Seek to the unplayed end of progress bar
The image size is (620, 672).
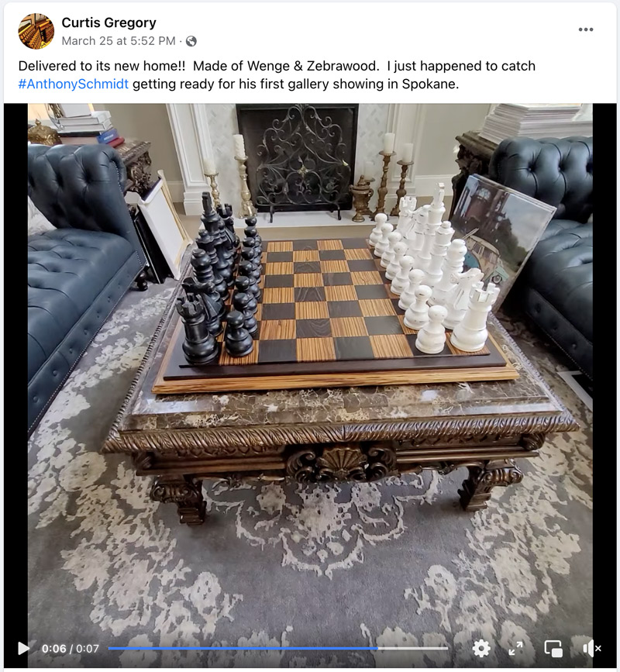[x=413, y=649]
